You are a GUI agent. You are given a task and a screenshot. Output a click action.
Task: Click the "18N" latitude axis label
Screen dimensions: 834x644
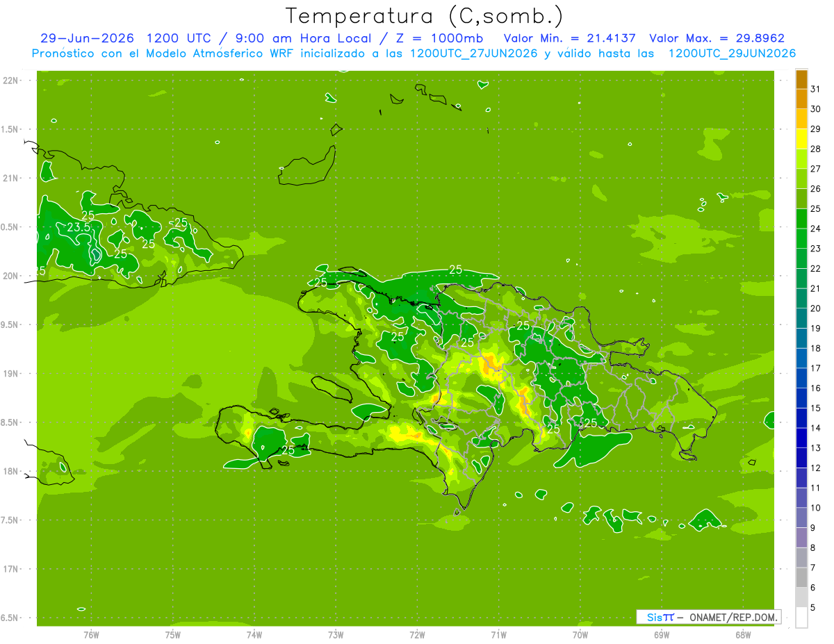(x=10, y=471)
